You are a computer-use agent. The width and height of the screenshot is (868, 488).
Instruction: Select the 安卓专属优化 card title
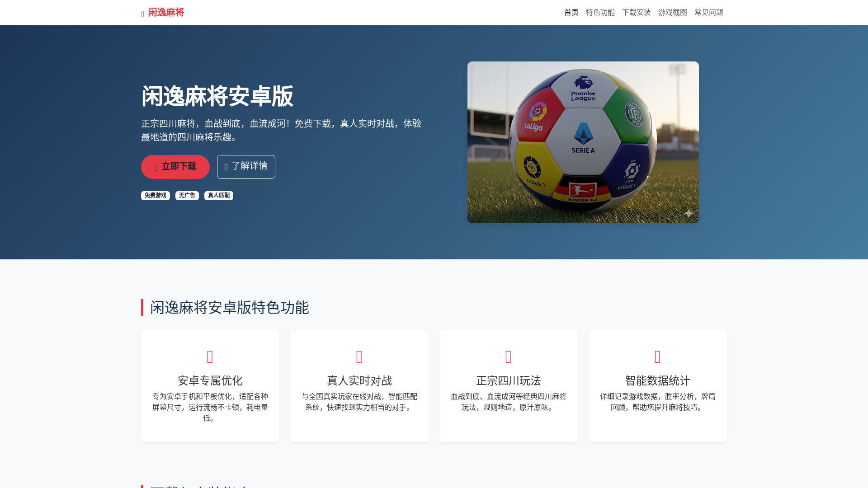(x=210, y=380)
